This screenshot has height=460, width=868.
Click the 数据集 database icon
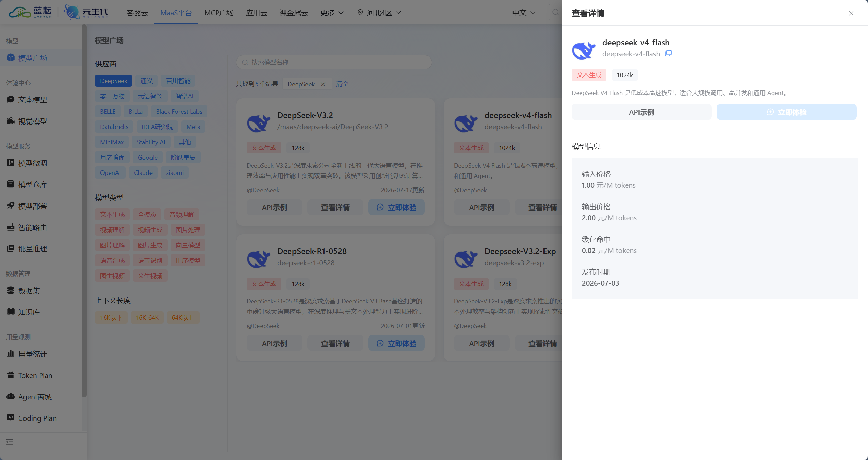click(x=11, y=290)
